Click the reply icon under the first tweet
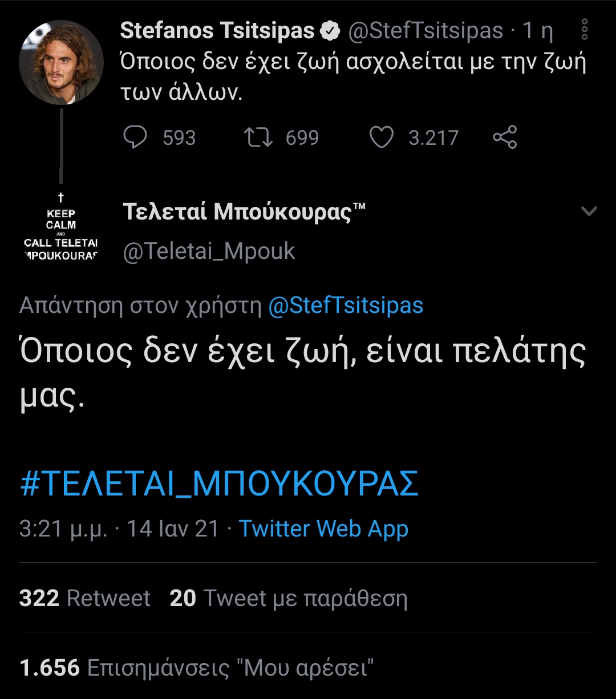The width and height of the screenshot is (616, 699). tap(135, 138)
